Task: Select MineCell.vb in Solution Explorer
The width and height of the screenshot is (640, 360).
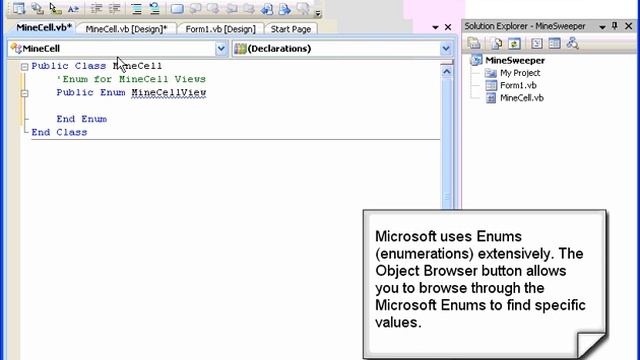Action: point(522,98)
